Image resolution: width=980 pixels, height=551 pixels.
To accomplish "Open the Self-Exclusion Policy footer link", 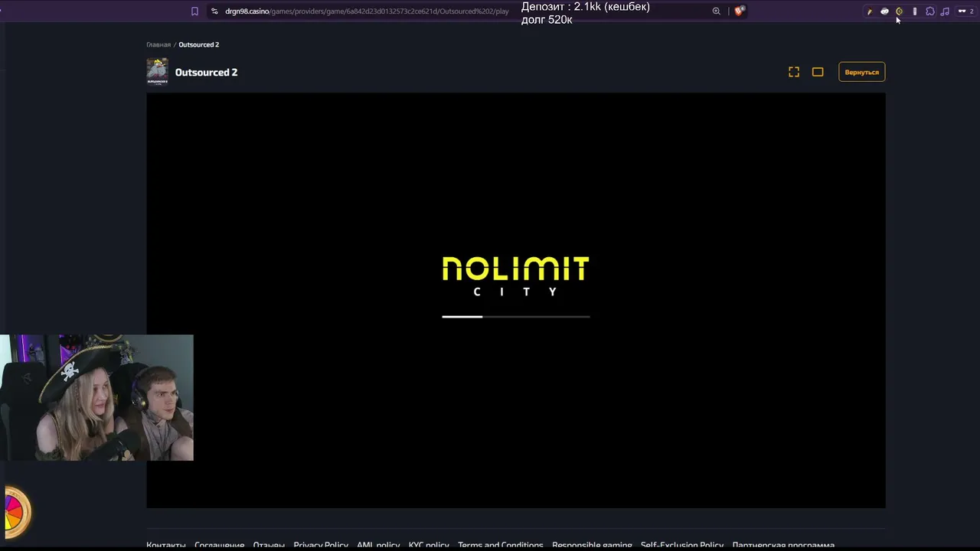I will [682, 545].
